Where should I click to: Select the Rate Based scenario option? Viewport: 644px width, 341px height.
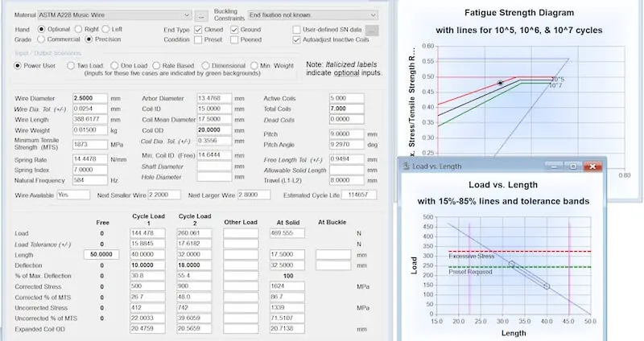click(x=159, y=64)
